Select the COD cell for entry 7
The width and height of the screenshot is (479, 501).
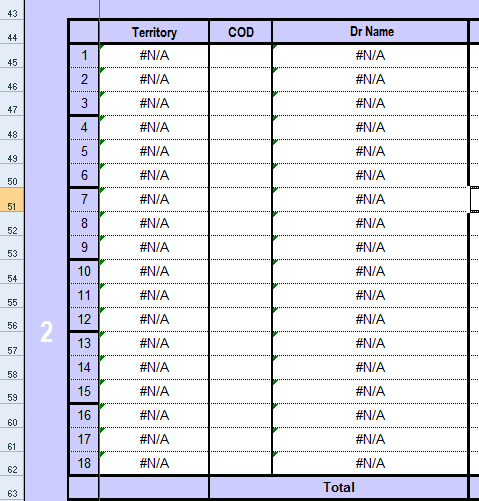click(x=241, y=199)
